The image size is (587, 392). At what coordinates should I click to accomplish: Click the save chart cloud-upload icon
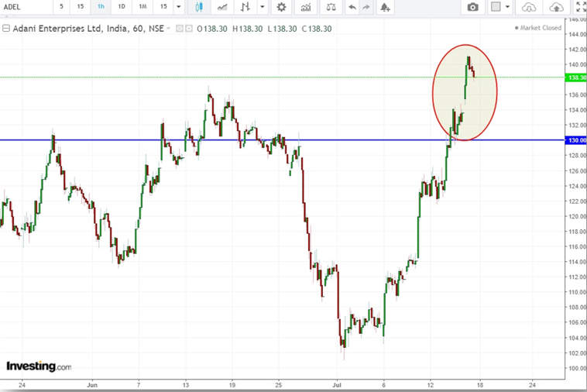tap(556, 7)
